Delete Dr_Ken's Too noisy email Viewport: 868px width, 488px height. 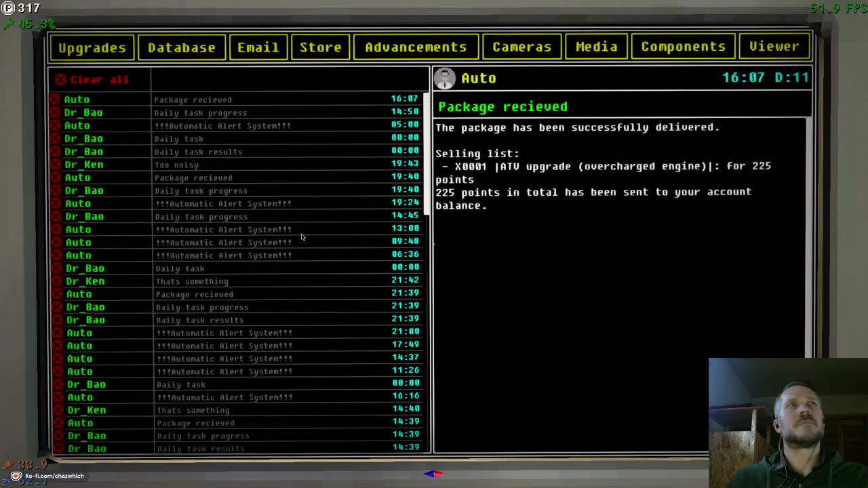(x=55, y=164)
